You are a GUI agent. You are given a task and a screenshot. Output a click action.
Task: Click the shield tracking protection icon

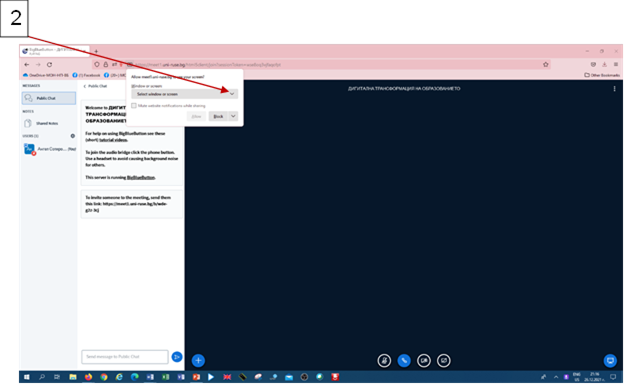point(97,65)
